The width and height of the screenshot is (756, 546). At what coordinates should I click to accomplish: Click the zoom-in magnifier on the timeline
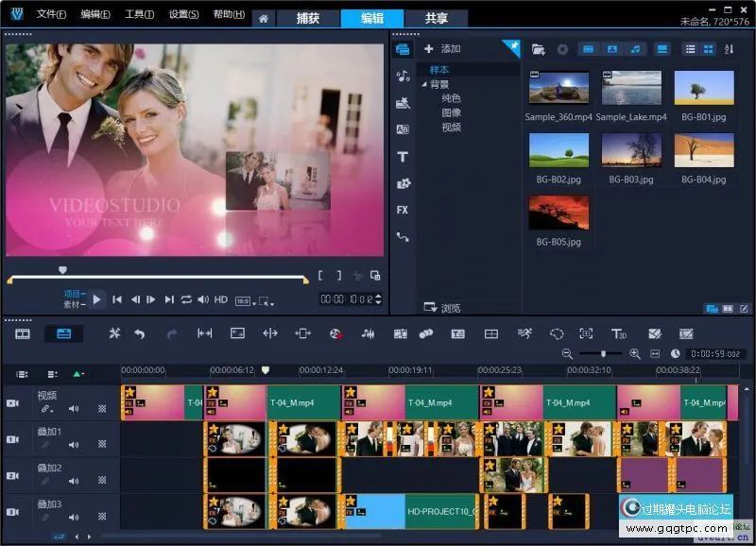635,353
